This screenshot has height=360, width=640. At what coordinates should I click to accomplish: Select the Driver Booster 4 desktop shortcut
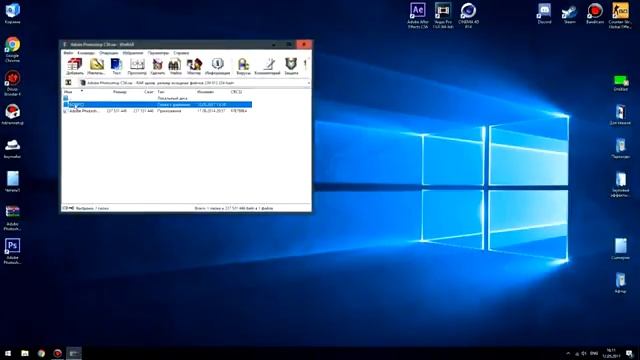(13, 83)
